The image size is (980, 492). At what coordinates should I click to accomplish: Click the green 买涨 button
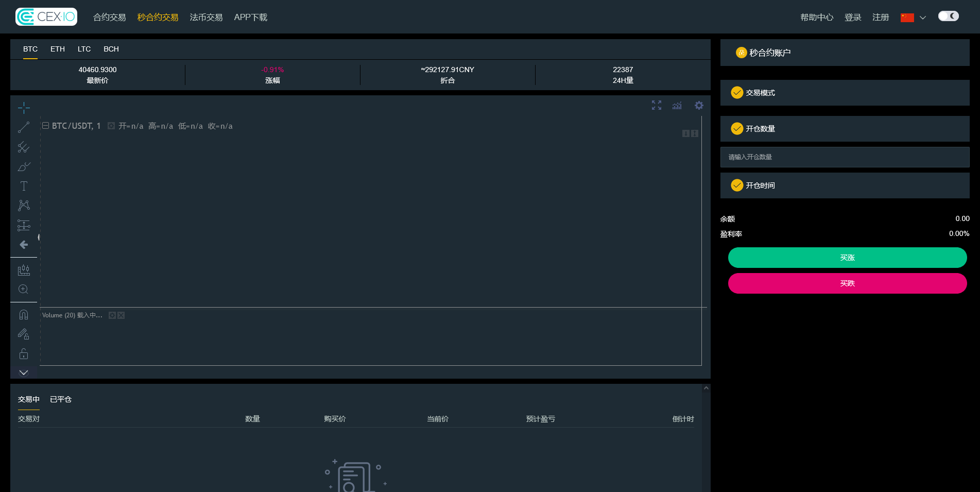click(x=848, y=258)
